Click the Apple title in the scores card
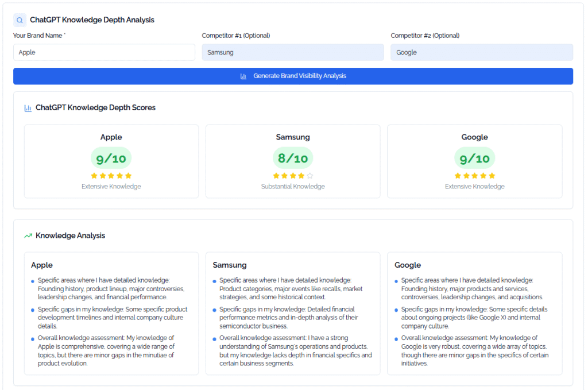588x390 pixels. pyautogui.click(x=111, y=137)
